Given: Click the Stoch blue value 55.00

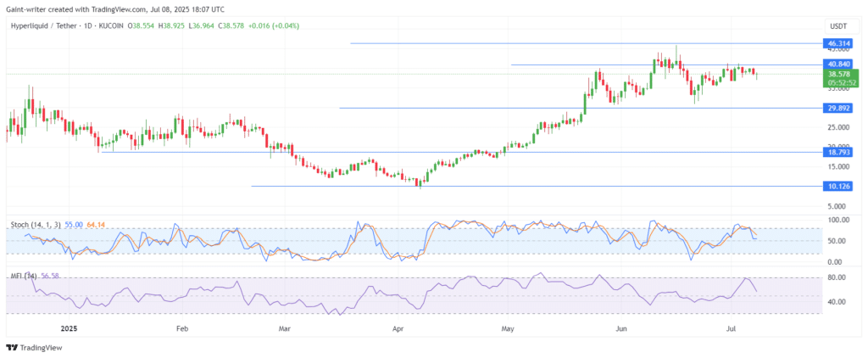Looking at the screenshot, I should (x=74, y=225).
